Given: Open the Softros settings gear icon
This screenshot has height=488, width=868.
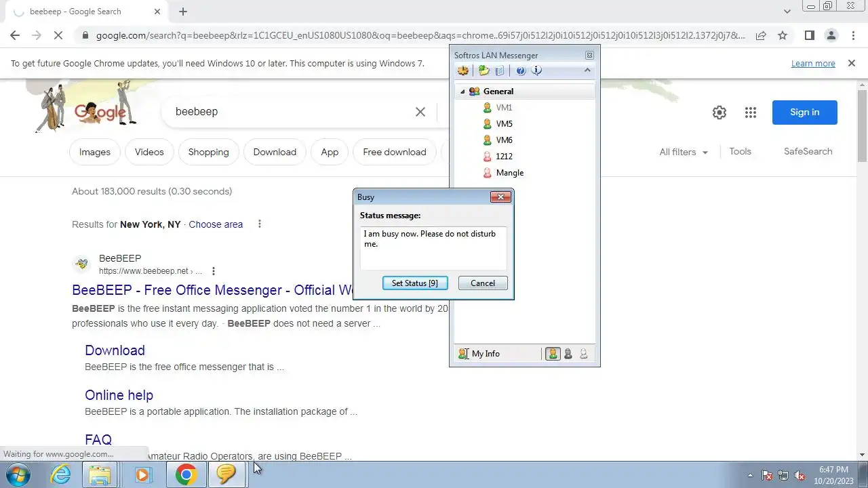Looking at the screenshot, I should [463, 70].
